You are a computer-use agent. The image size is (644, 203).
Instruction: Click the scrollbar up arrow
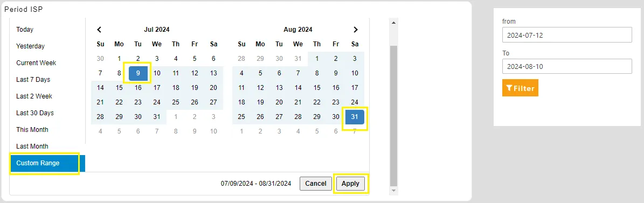pyautogui.click(x=393, y=23)
